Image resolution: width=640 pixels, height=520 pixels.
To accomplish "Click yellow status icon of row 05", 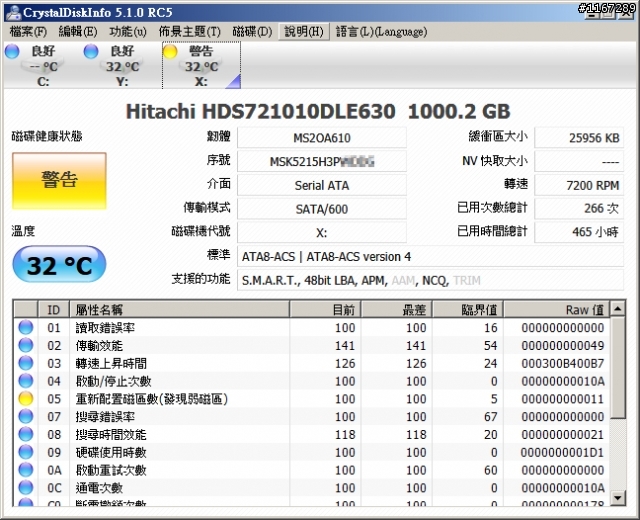I will point(25,398).
